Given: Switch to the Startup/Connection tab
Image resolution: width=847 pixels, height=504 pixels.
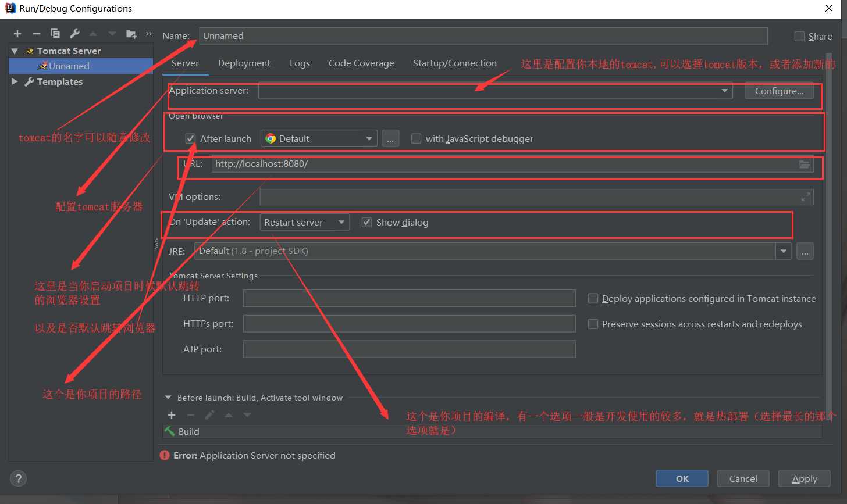Looking at the screenshot, I should tap(455, 63).
